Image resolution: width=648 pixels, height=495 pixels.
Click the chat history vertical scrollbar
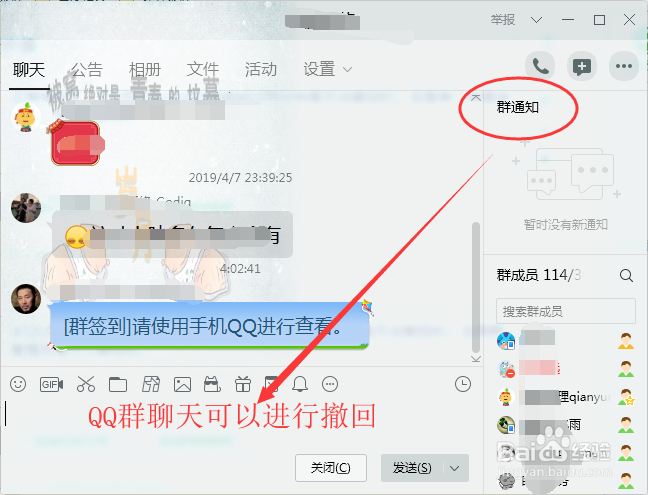coord(476,287)
